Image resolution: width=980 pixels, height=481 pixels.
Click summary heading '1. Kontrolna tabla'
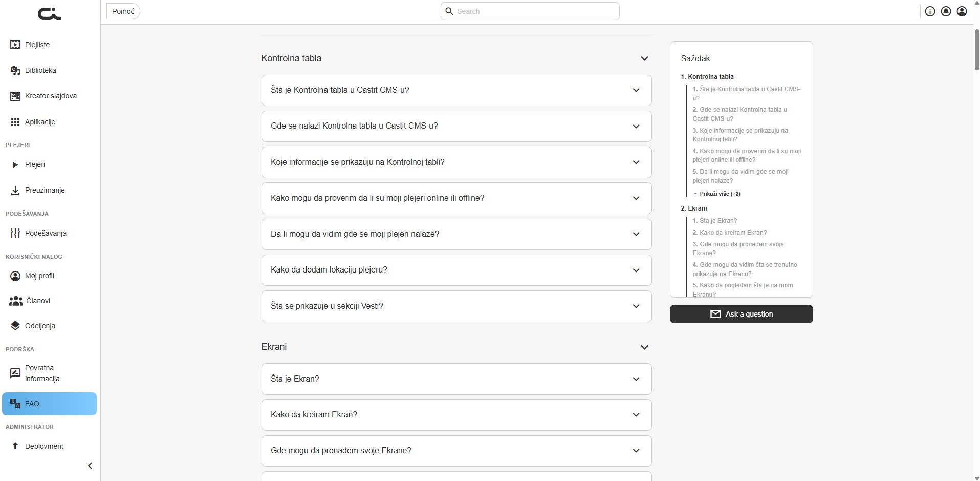707,77
